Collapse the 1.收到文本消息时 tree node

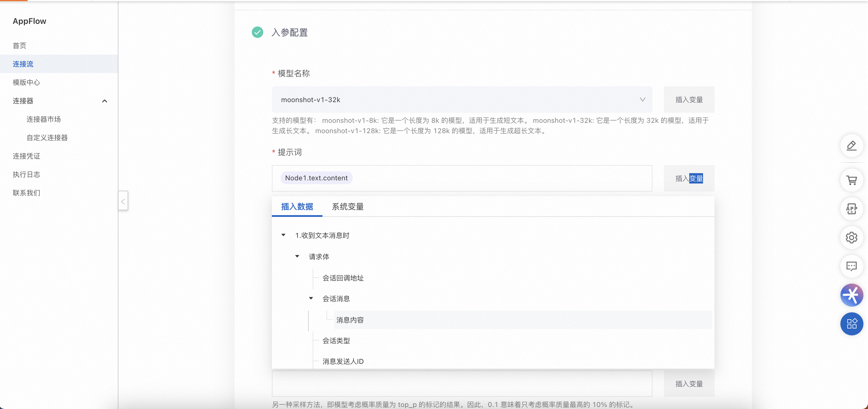pos(283,235)
